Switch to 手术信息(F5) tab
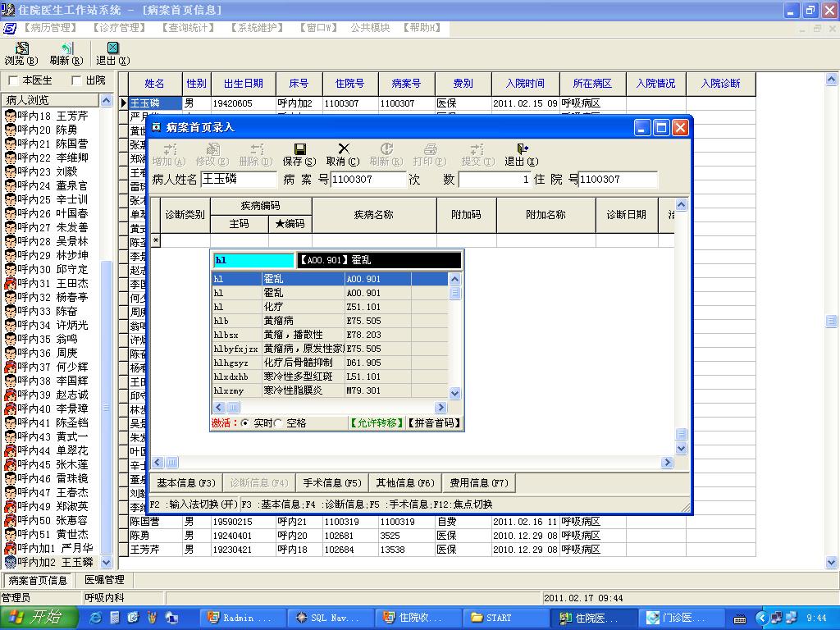Viewport: 840px width, 630px height. [332, 482]
